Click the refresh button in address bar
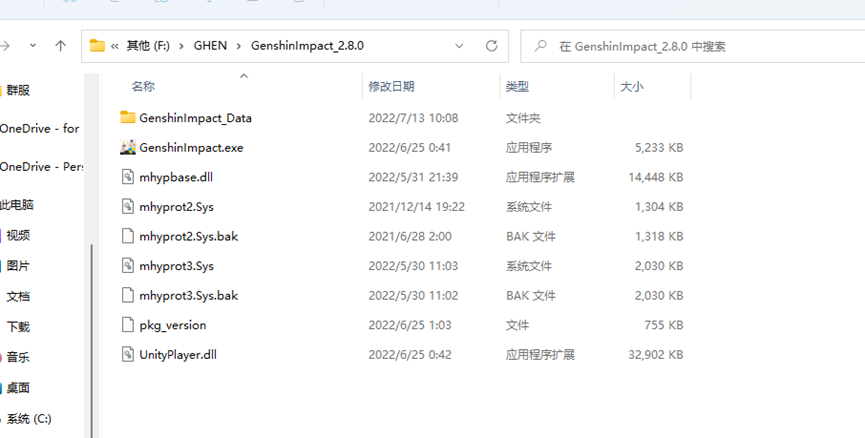The width and height of the screenshot is (865, 438). point(492,46)
